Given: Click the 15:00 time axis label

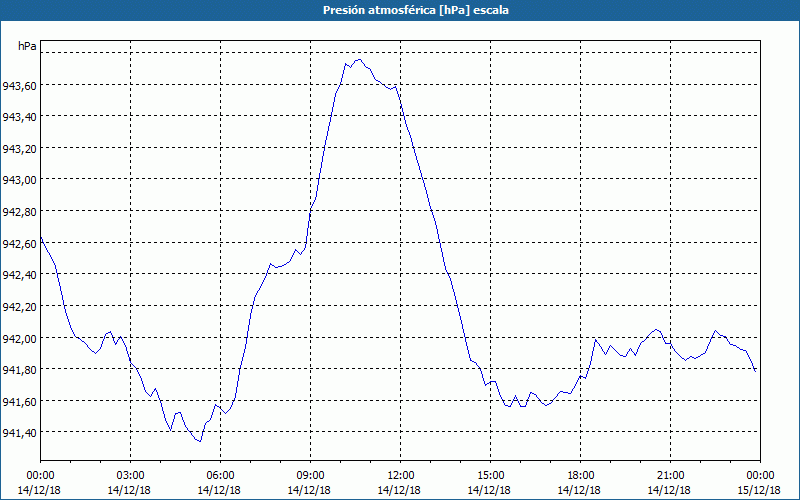Looking at the screenshot, I should (490, 476).
